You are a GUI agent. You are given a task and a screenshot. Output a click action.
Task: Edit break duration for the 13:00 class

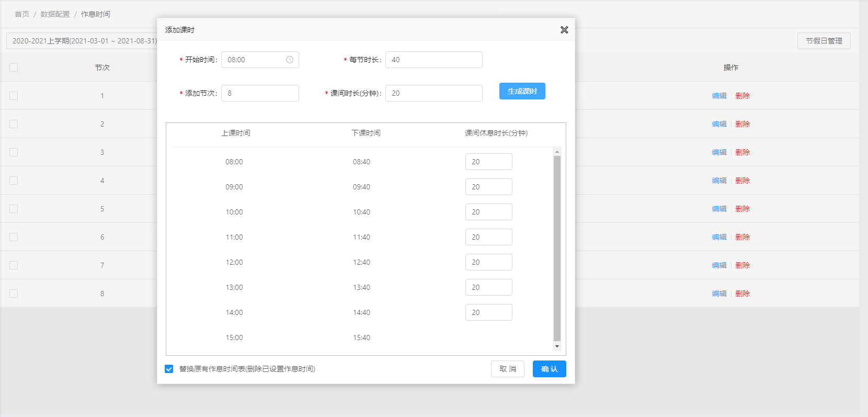[x=489, y=287]
